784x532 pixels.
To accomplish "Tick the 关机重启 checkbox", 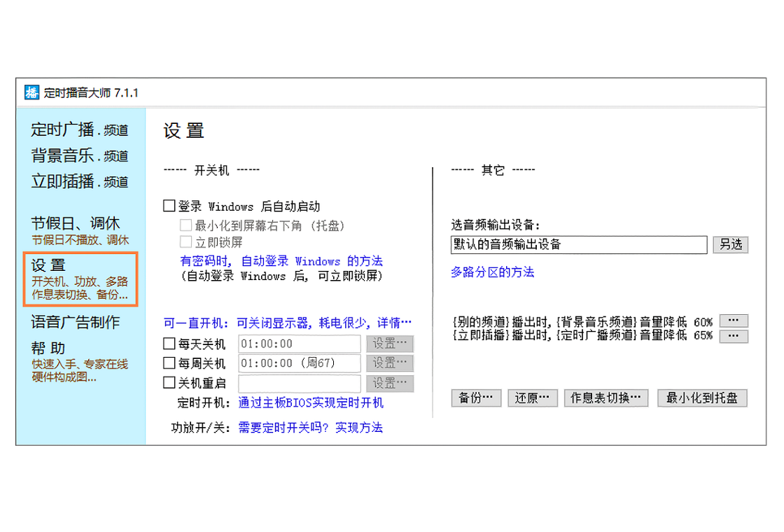I will 169,383.
